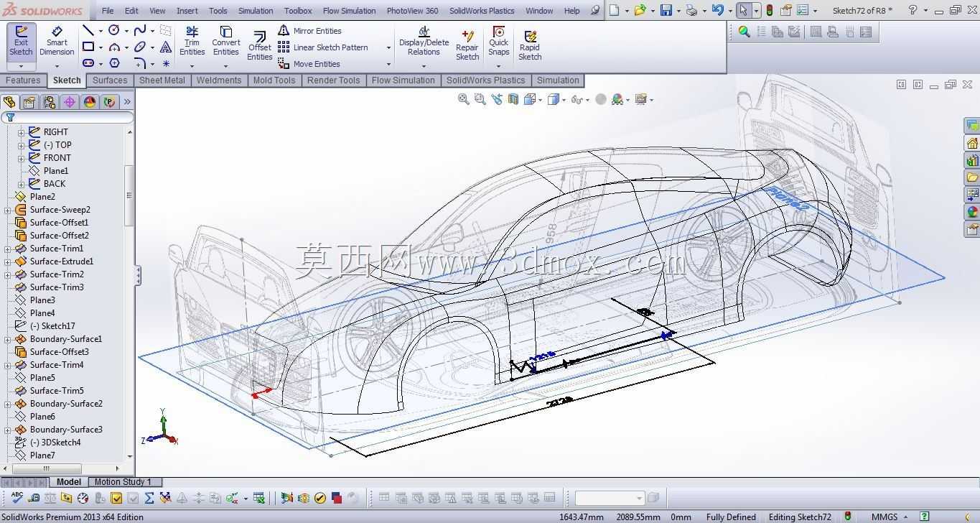Viewport: 980px width, 523px height.
Task: Open the Appearances task pane tab
Action: (972, 212)
